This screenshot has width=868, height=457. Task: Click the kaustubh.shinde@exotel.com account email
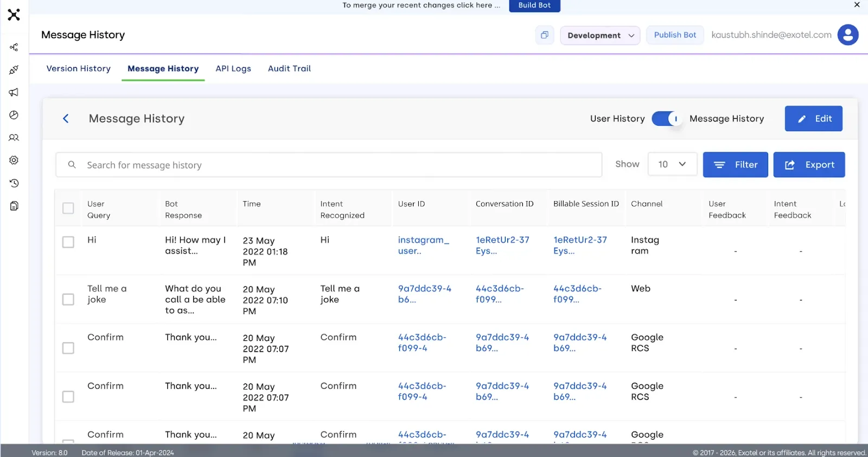(771, 35)
